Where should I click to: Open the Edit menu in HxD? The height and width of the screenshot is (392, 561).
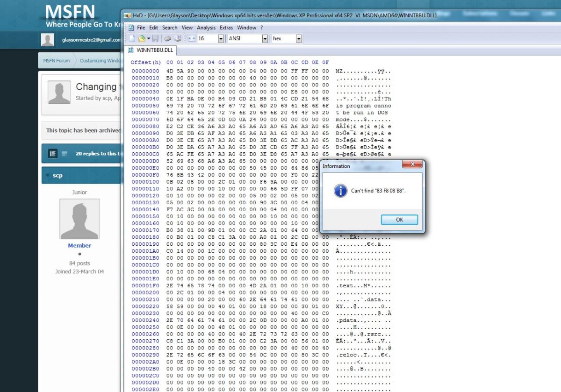click(x=154, y=28)
